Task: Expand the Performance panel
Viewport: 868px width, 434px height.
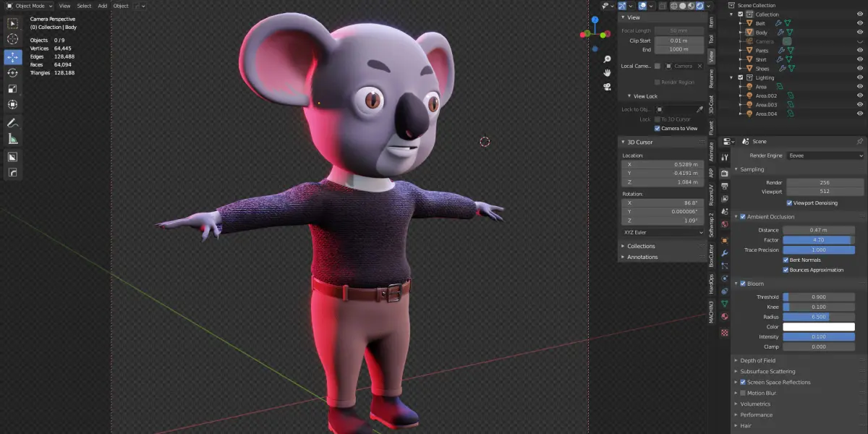Action: click(757, 414)
